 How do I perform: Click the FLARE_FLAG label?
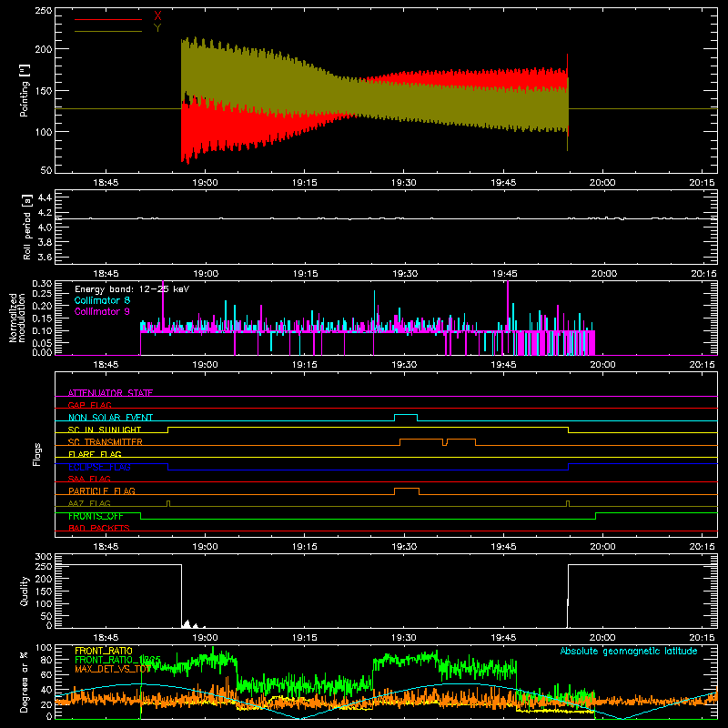click(x=95, y=454)
